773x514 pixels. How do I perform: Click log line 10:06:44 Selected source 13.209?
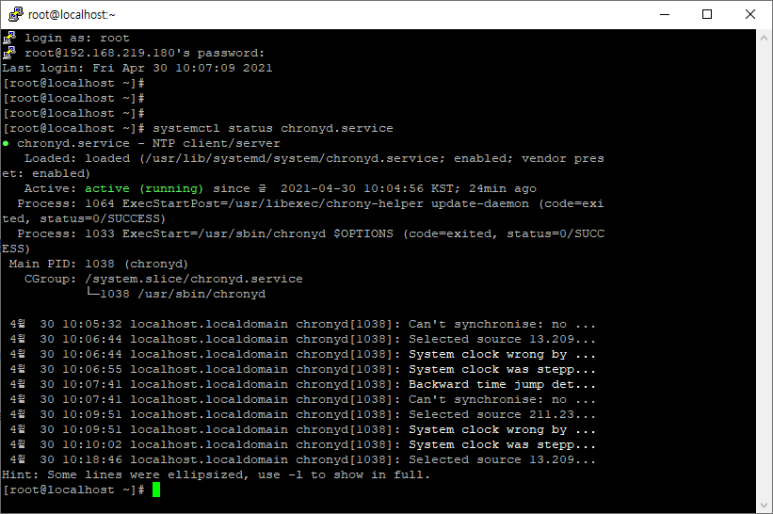(303, 339)
